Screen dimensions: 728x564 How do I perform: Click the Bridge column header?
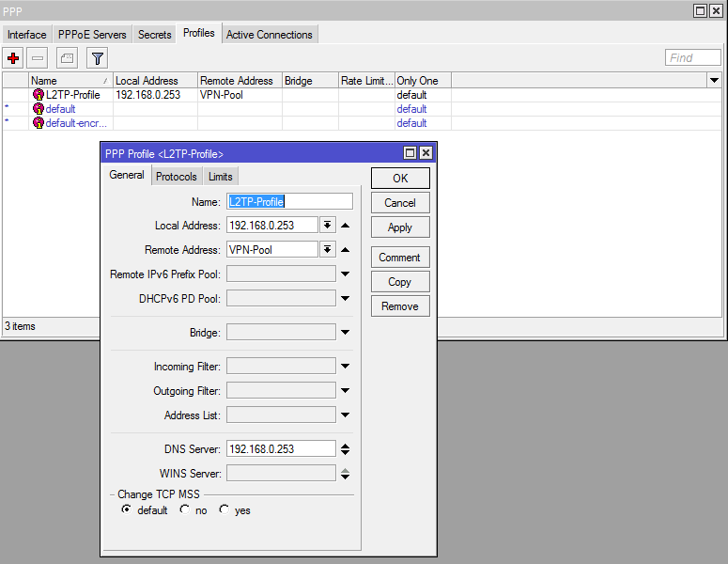click(x=310, y=81)
